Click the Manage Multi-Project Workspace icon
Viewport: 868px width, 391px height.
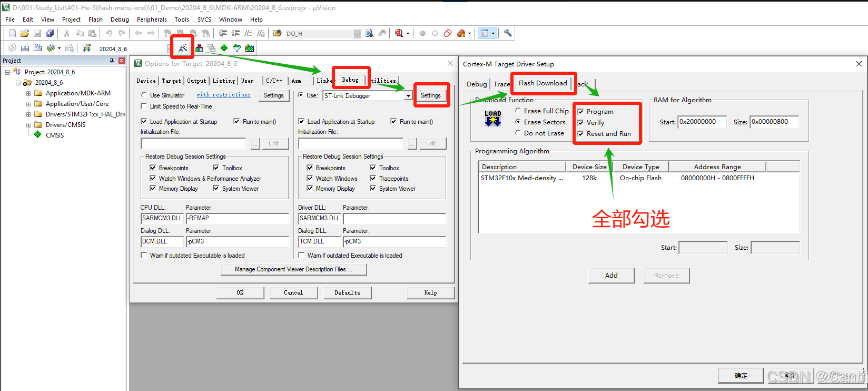coord(211,48)
